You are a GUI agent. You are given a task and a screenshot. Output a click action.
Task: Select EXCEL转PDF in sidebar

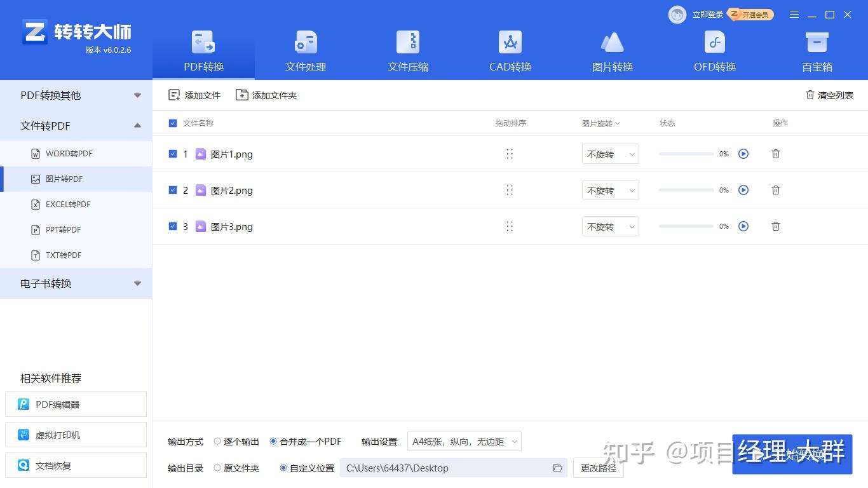click(x=76, y=205)
